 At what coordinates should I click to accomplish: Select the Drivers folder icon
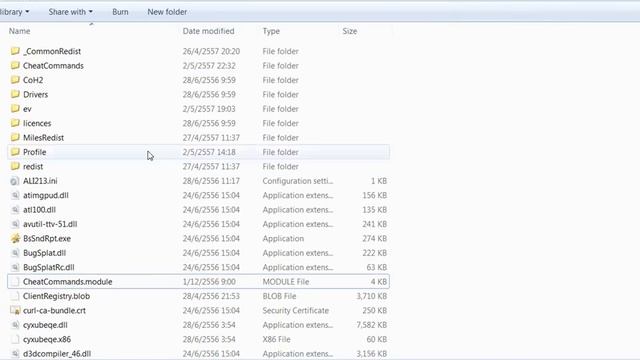coord(15,94)
